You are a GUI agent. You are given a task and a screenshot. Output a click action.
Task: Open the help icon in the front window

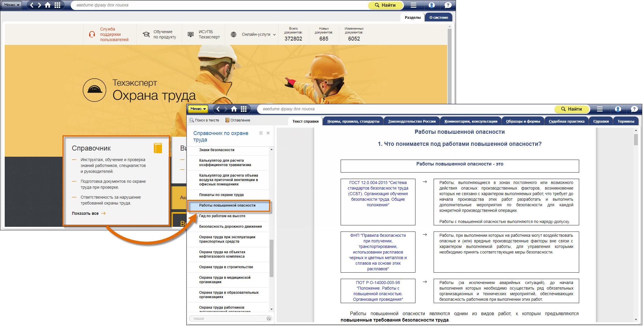point(634,109)
